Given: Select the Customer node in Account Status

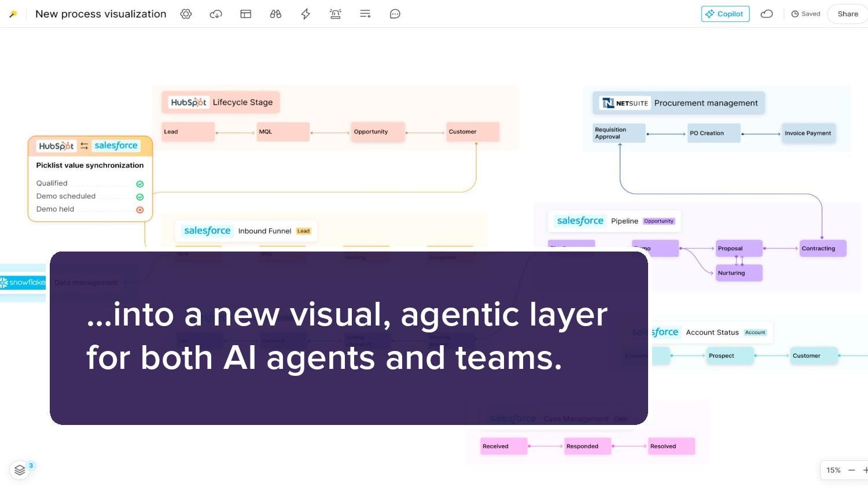Looking at the screenshot, I should click(x=814, y=356).
